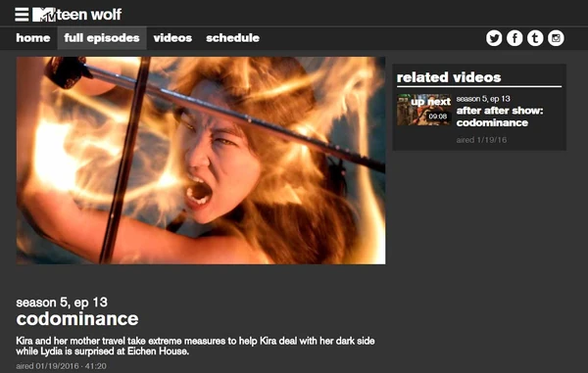Image resolution: width=588 pixels, height=373 pixels.
Task: Click the 'related videos' heading
Action: click(x=449, y=77)
